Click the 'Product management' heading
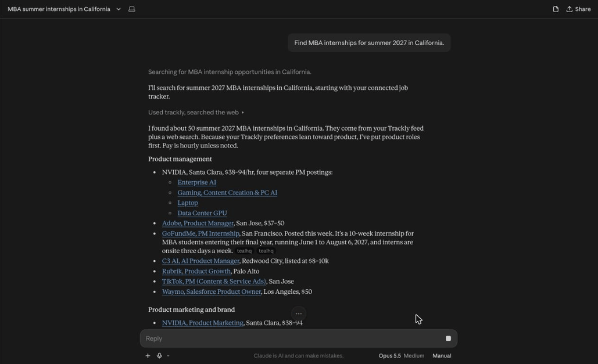The height and width of the screenshot is (364, 598). tap(180, 159)
